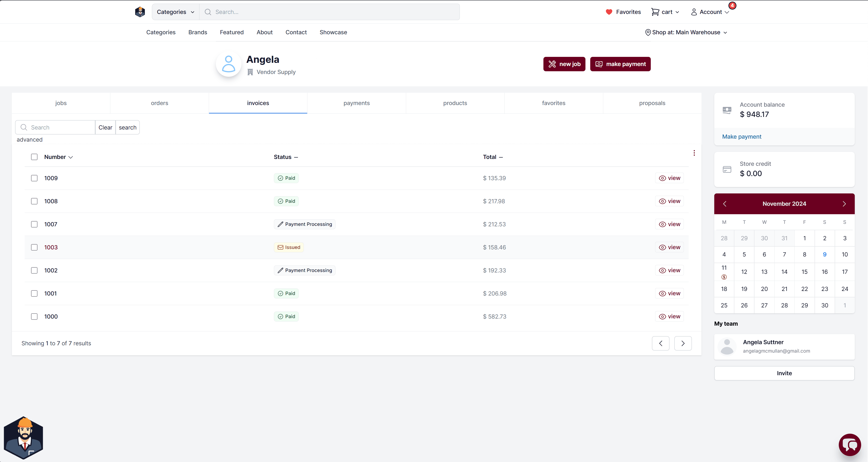Go to previous month in calendar
Image resolution: width=868 pixels, height=462 pixels.
coord(725,204)
